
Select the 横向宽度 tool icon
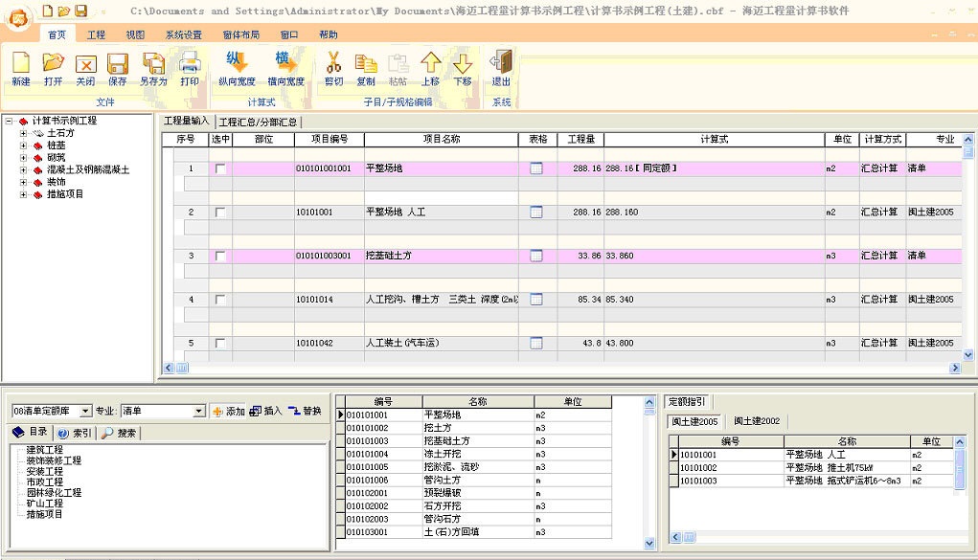pyautogui.click(x=285, y=65)
